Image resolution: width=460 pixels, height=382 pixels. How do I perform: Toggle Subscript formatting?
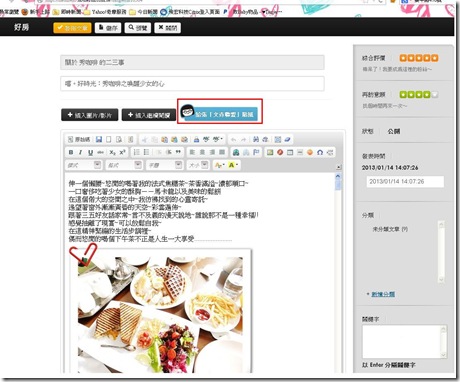click(113, 152)
